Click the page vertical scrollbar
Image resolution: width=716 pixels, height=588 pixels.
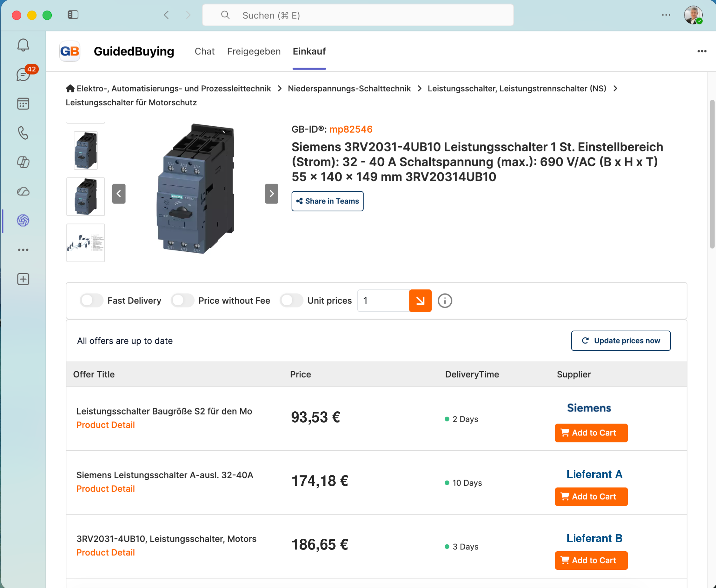pos(712,174)
